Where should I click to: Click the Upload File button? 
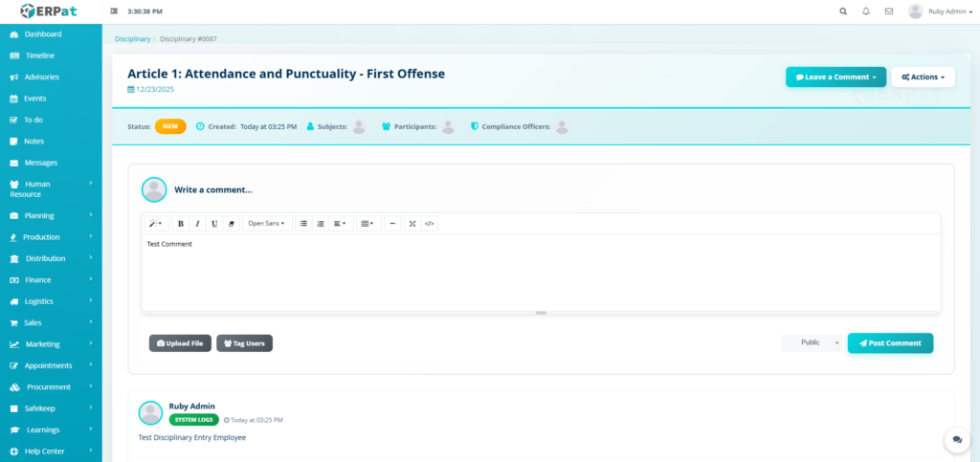coord(180,343)
